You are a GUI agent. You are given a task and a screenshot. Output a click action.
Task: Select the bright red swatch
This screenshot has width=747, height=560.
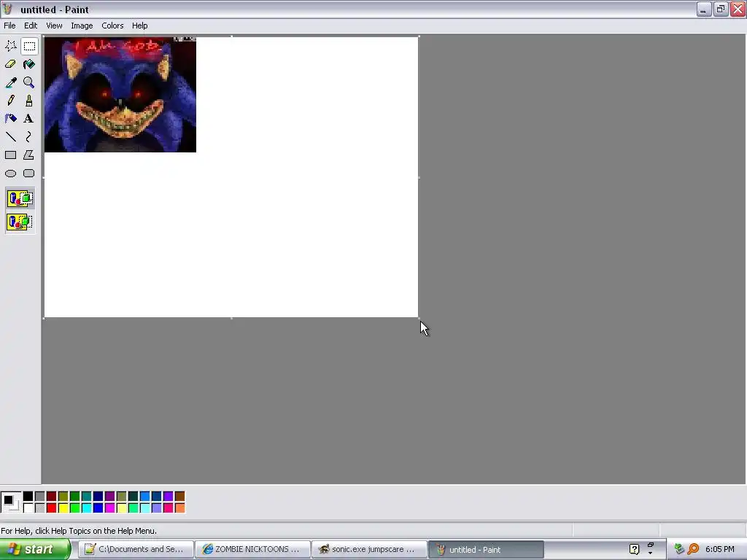52,508
